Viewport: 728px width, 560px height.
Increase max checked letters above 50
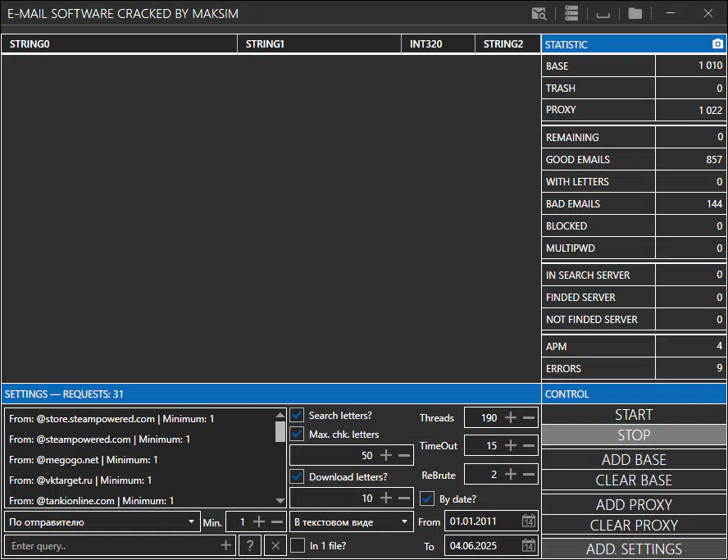386,455
